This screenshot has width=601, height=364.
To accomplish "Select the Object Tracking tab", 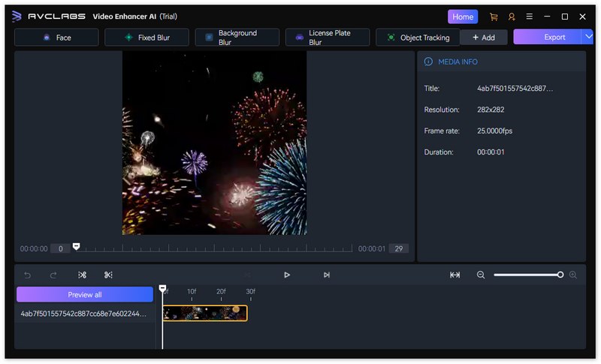I will coord(418,38).
